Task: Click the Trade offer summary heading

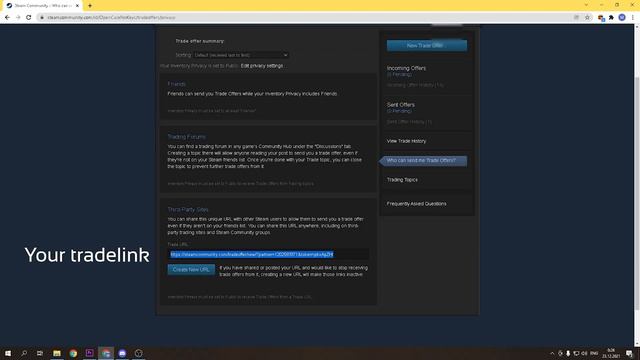Action: pos(200,41)
